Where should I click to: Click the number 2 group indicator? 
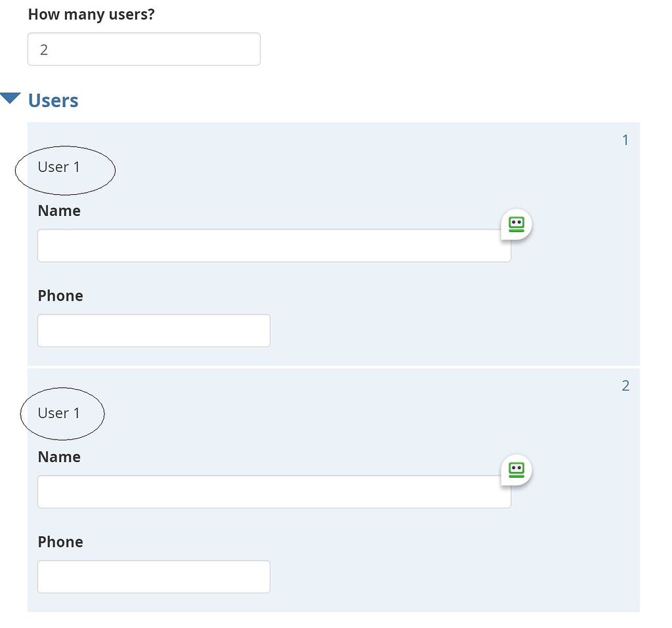pyautogui.click(x=625, y=385)
